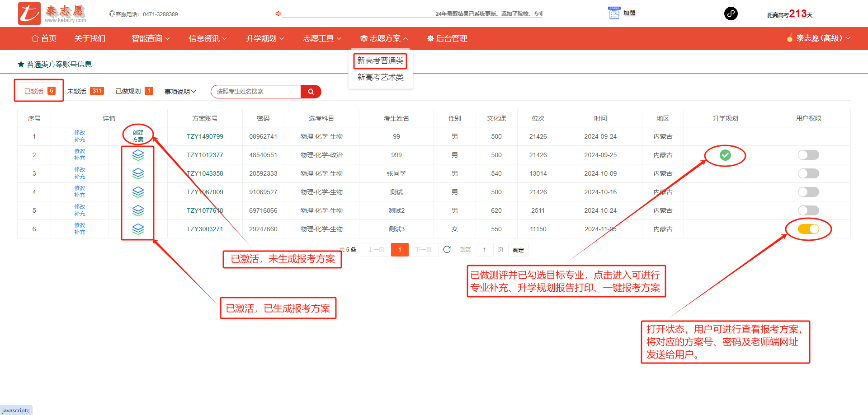Open the layered plan icon for TZY1012377
Image resolution: width=868 pixels, height=415 pixels.
[138, 155]
